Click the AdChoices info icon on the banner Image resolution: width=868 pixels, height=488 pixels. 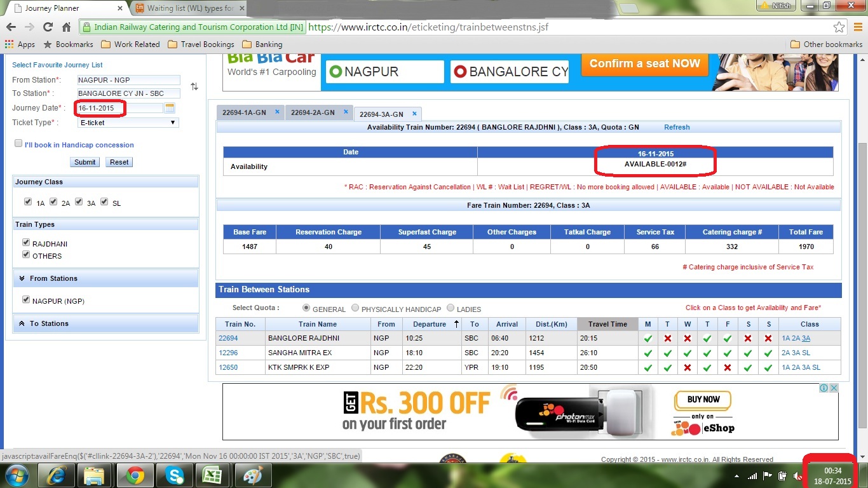824,388
